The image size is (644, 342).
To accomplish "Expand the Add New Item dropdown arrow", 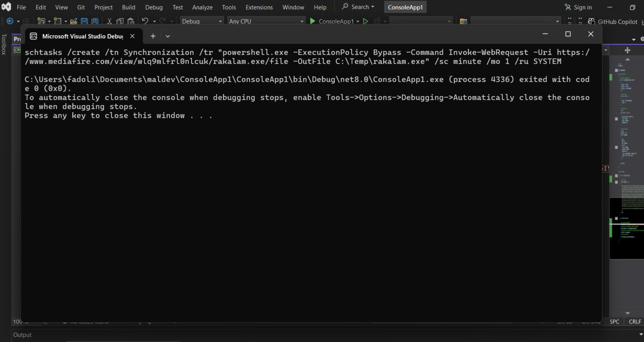I will coord(66,22).
